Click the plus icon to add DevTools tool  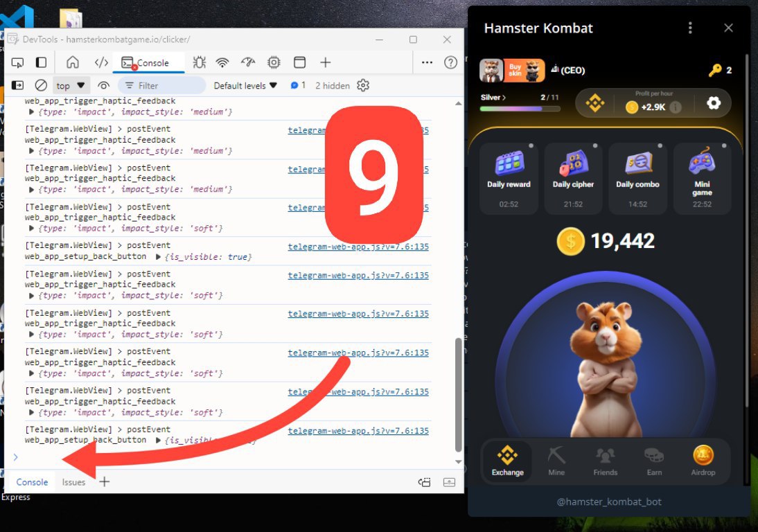coord(326,62)
